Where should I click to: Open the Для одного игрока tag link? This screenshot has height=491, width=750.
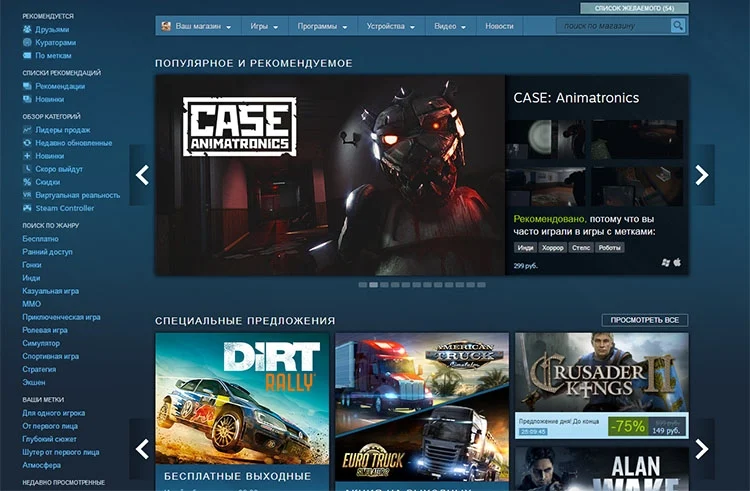tap(54, 413)
